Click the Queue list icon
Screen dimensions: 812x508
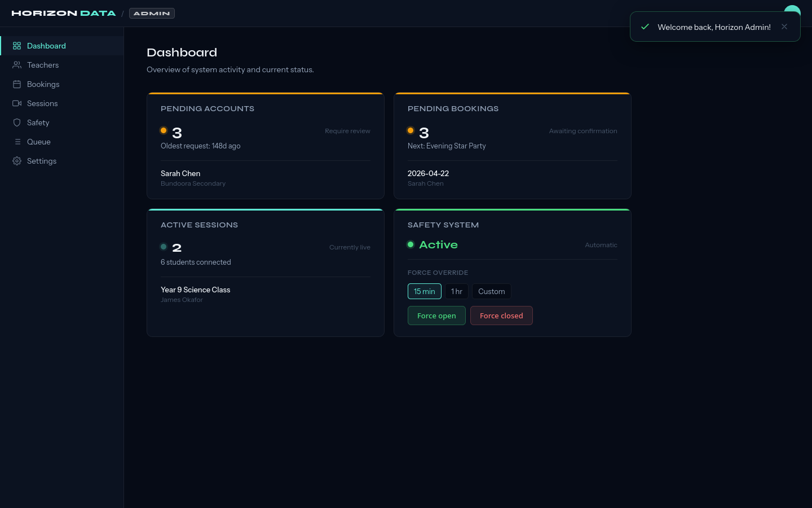tap(17, 142)
